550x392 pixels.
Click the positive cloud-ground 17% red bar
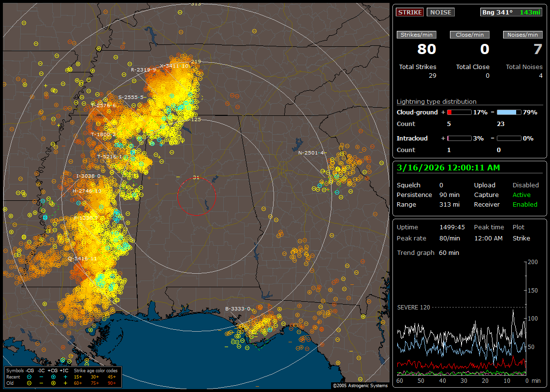click(459, 112)
